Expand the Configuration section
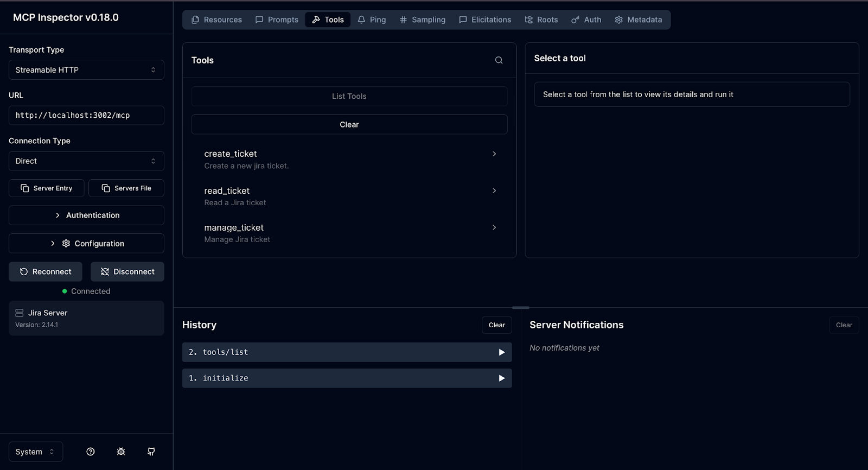The height and width of the screenshot is (470, 868). coord(86,244)
